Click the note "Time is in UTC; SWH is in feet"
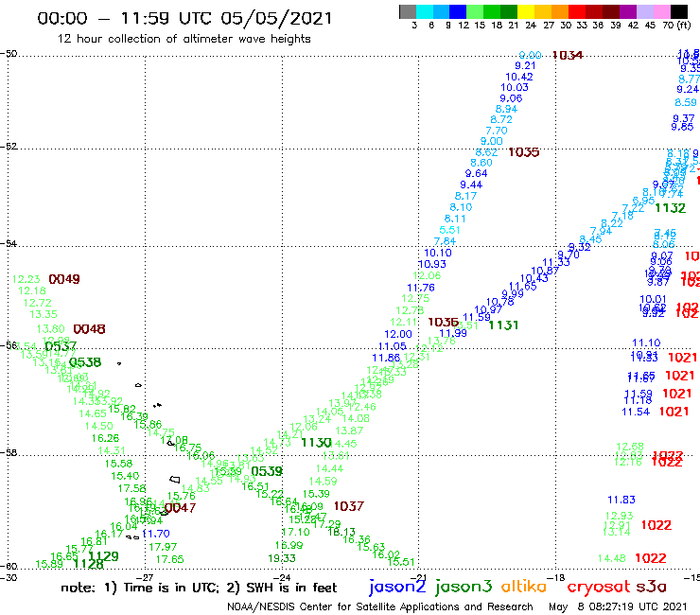The height and width of the screenshot is (615, 700). [199, 588]
